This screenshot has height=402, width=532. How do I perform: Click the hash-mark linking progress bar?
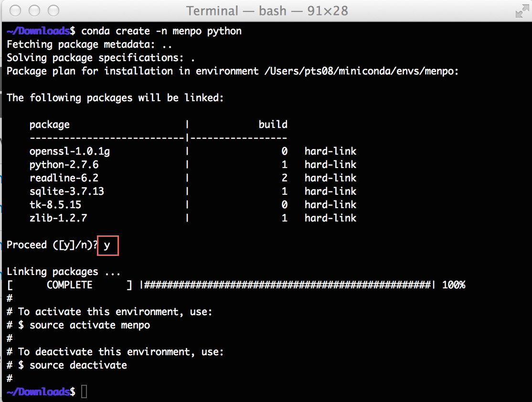(x=287, y=285)
